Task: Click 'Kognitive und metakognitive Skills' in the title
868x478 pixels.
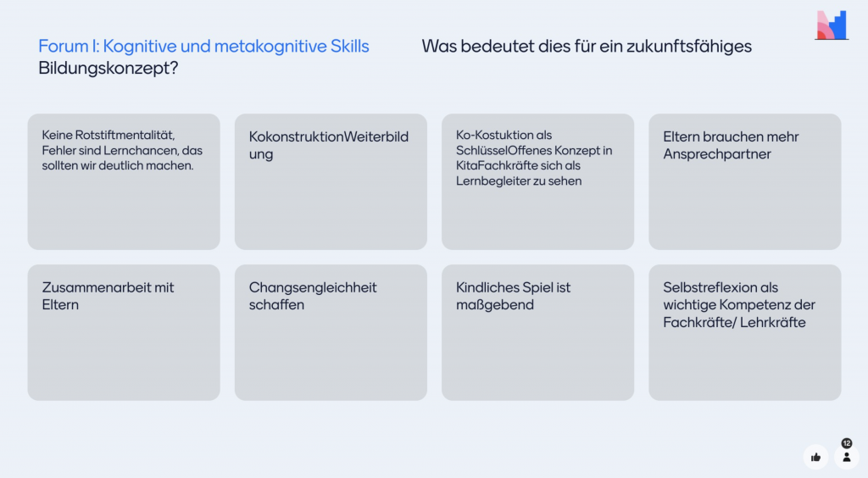Action: tap(236, 47)
